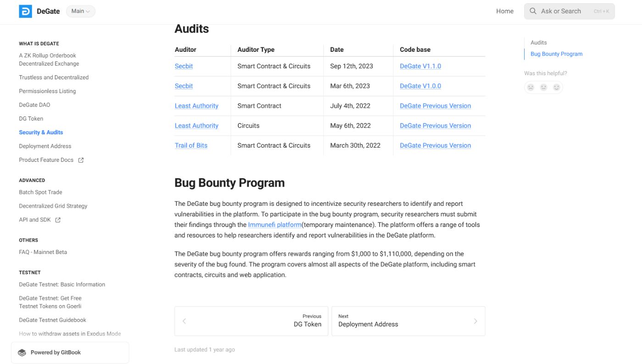Open Permissionless Listing page

tap(47, 91)
